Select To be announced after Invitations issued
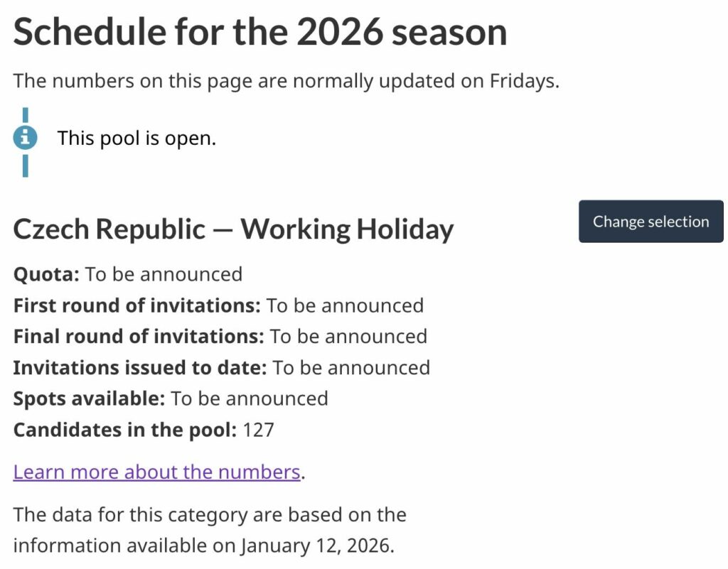 point(351,367)
